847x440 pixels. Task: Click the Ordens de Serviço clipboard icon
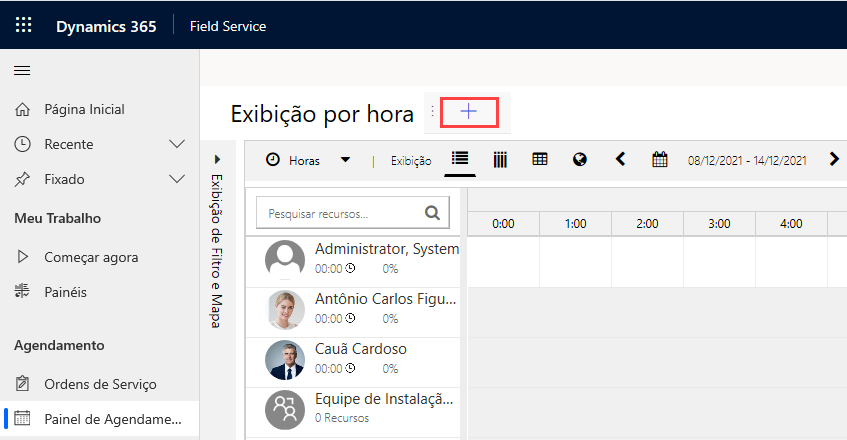[22, 383]
